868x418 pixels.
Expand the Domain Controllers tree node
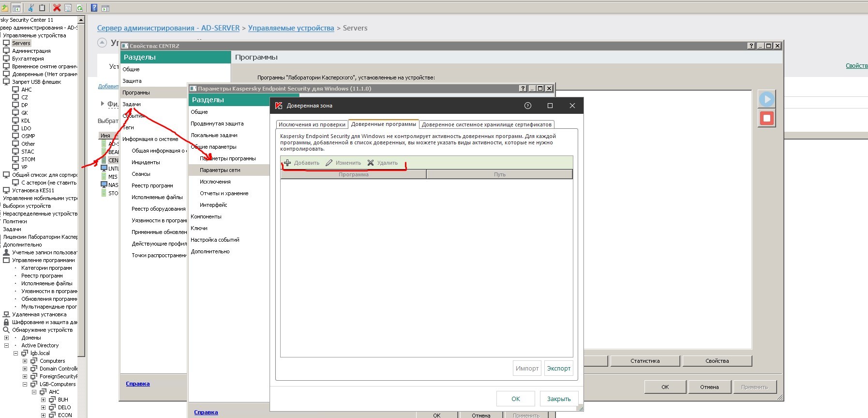(x=25, y=369)
